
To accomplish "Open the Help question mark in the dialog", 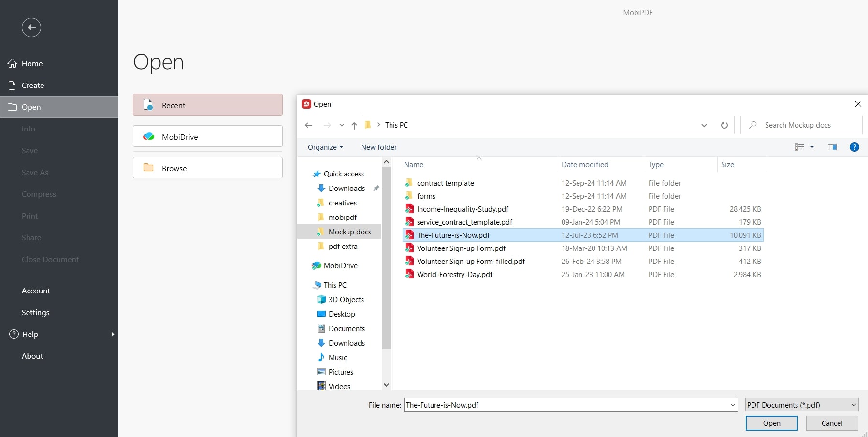I will tap(854, 147).
